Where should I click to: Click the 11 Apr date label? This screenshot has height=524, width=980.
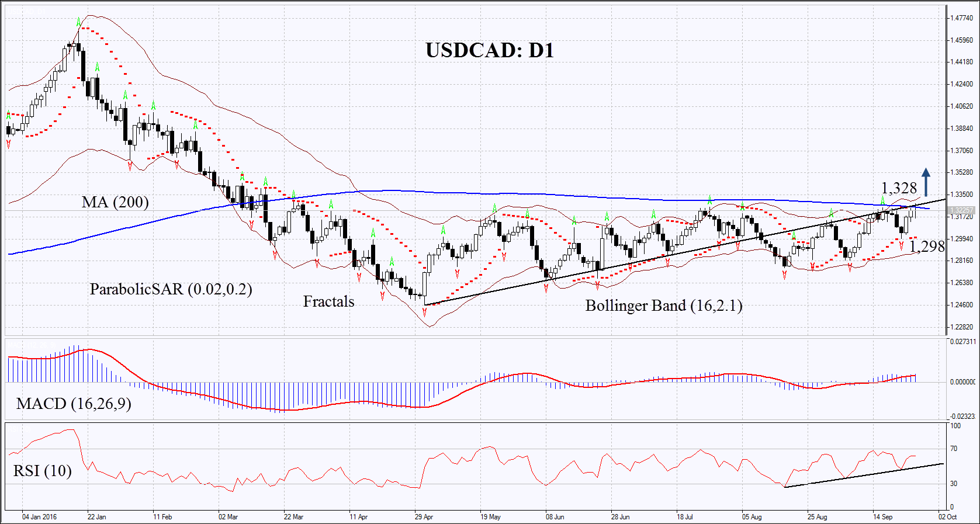point(358,517)
